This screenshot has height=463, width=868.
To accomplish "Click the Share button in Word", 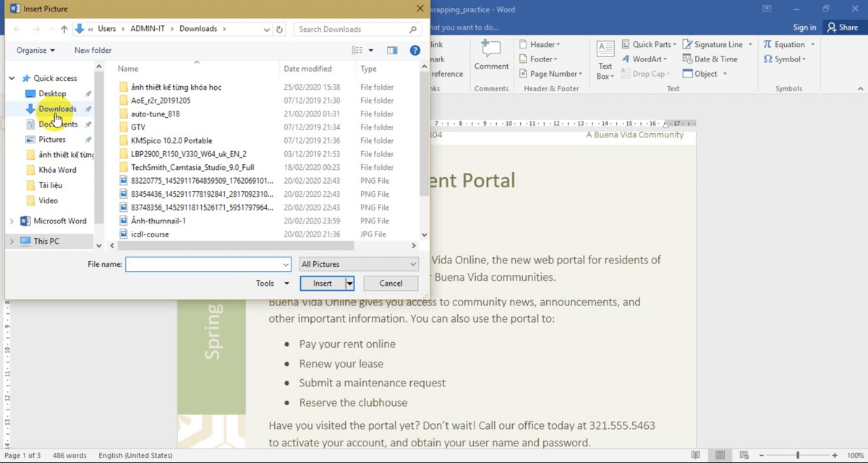I will 843,27.
